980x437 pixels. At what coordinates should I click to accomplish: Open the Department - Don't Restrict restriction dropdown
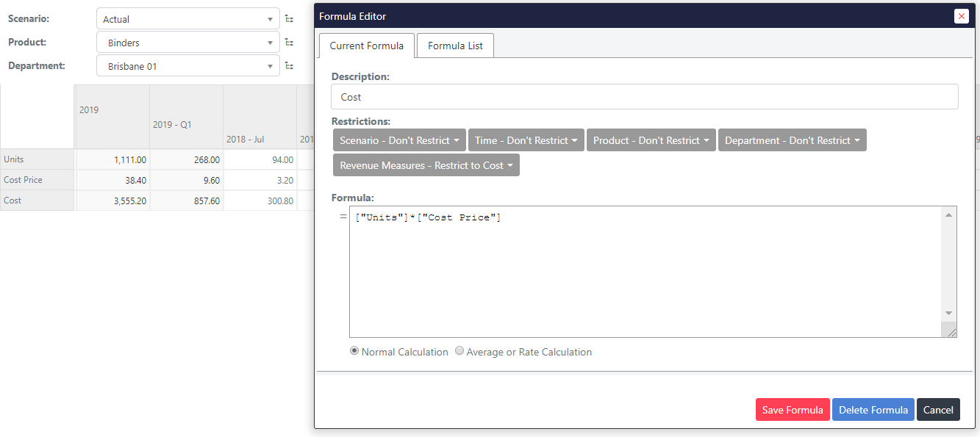click(792, 140)
